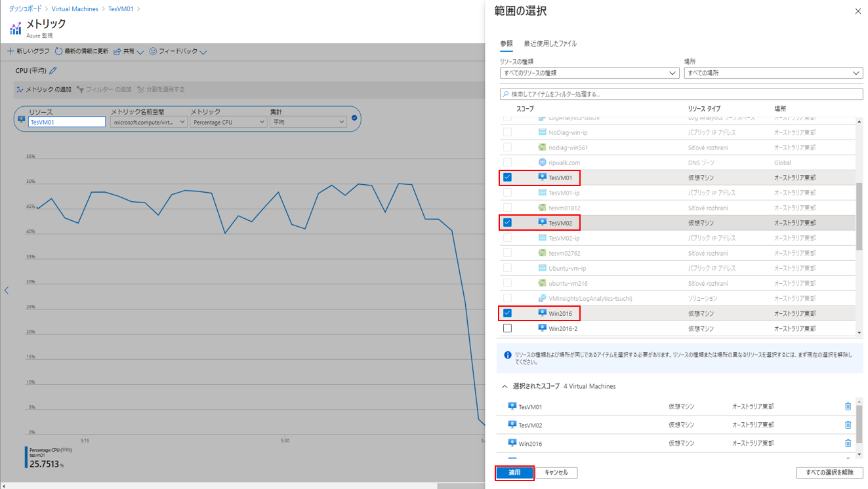The height and width of the screenshot is (489, 868).
Task: Open the Percentage CPU metric dropdown
Action: click(228, 122)
